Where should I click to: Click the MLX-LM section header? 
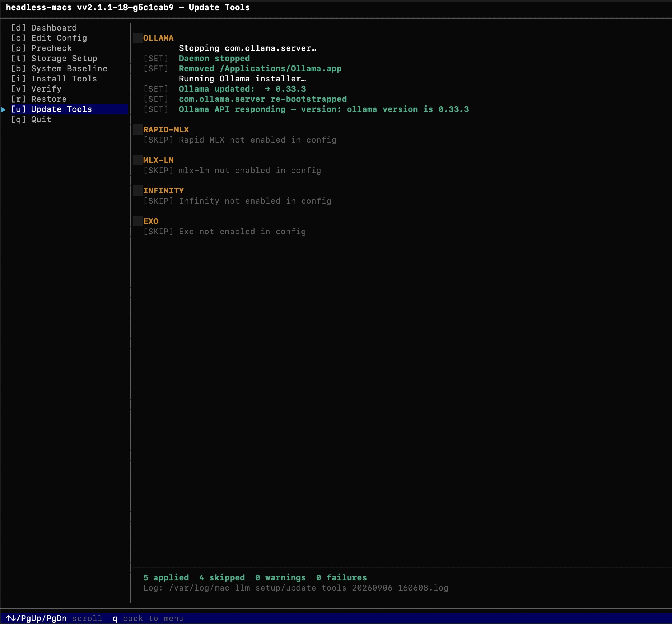158,160
